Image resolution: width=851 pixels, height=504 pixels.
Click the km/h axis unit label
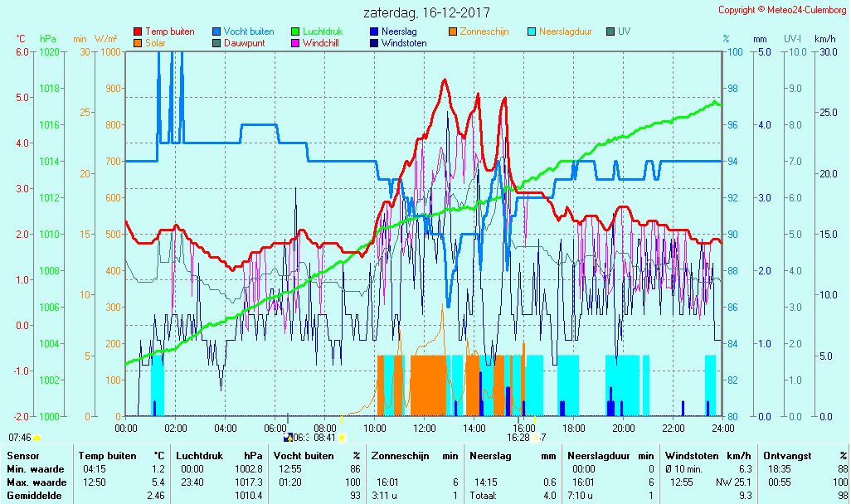(824, 39)
